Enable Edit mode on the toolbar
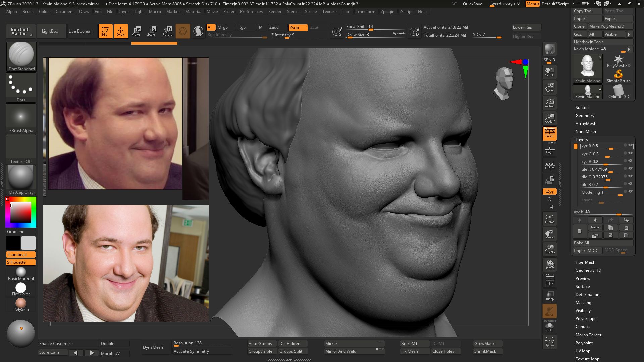644x362 pixels. [105, 31]
